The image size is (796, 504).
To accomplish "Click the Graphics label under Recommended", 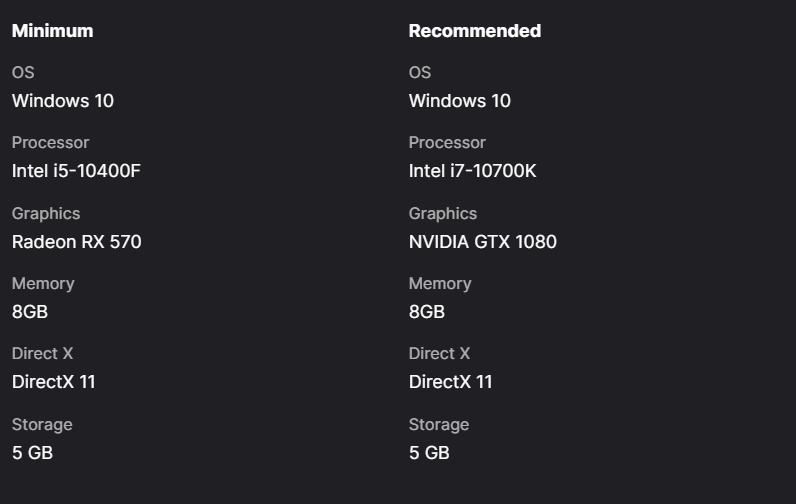I will [443, 214].
